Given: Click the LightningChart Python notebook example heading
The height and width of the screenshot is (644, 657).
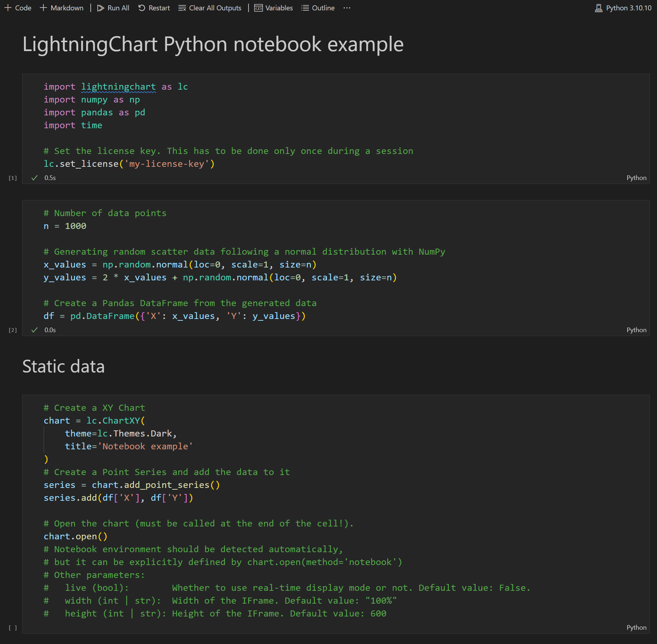Looking at the screenshot, I should pos(213,44).
